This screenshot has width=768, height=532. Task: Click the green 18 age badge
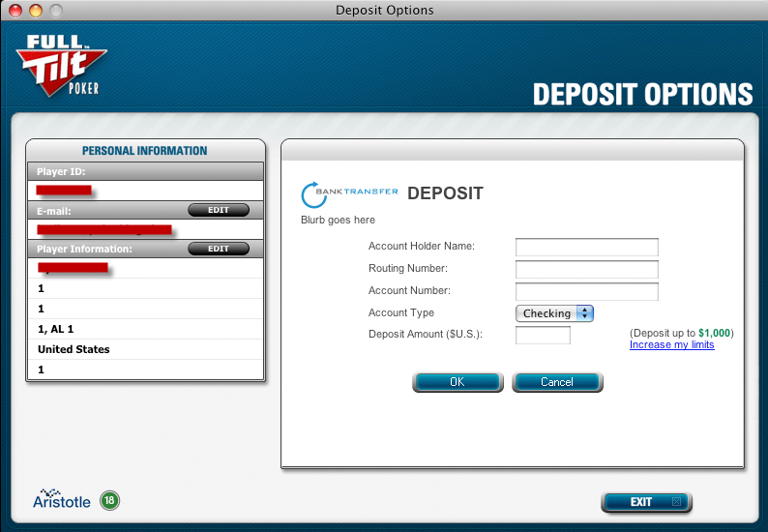click(x=109, y=501)
